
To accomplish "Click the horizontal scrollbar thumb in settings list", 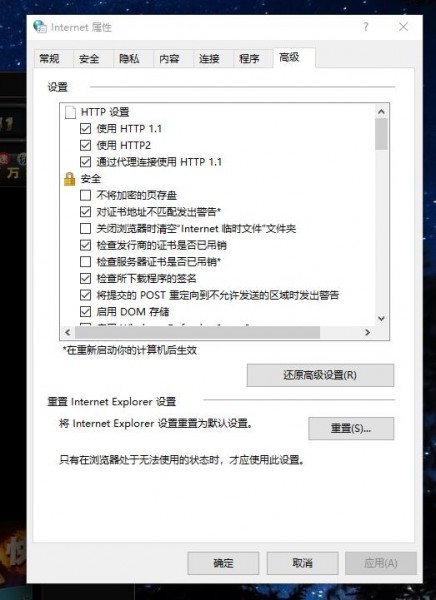I will [x=197, y=332].
